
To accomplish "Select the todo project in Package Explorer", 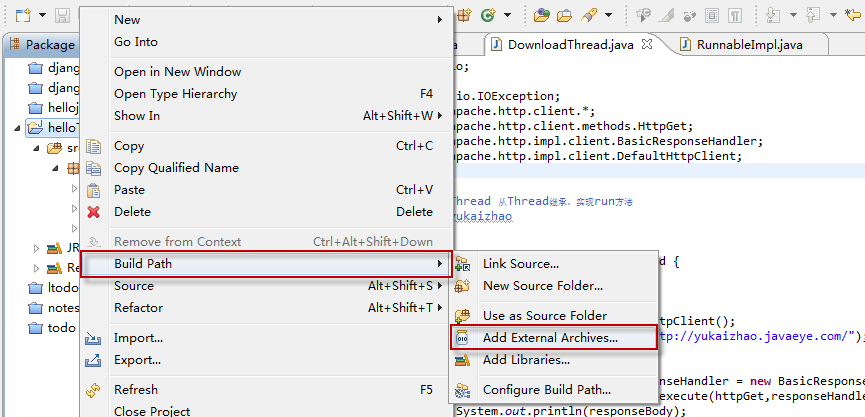I will click(61, 328).
